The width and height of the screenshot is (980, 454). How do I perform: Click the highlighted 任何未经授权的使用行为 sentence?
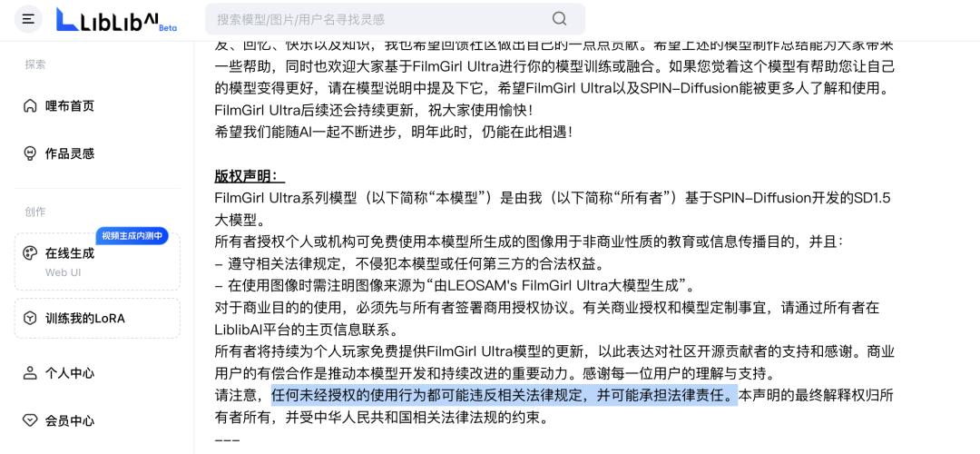pos(505,396)
